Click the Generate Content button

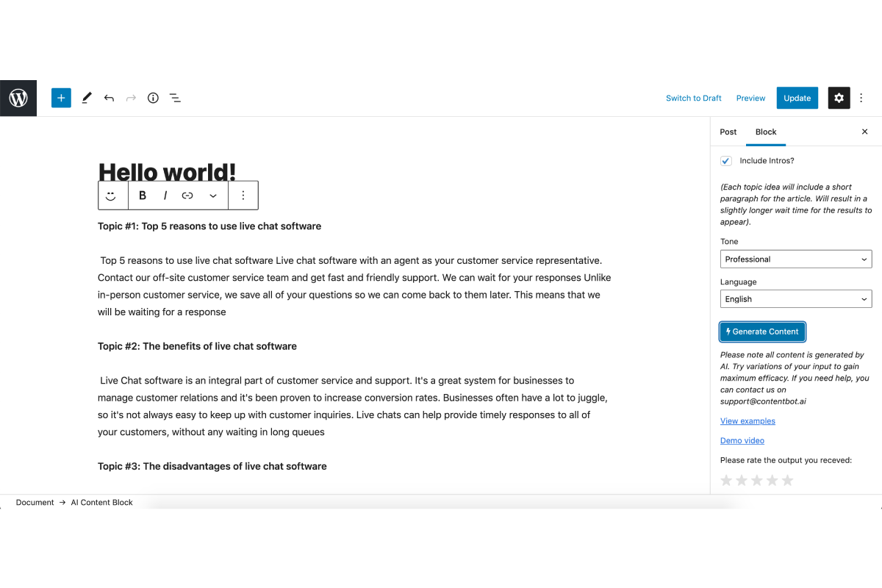[762, 331]
